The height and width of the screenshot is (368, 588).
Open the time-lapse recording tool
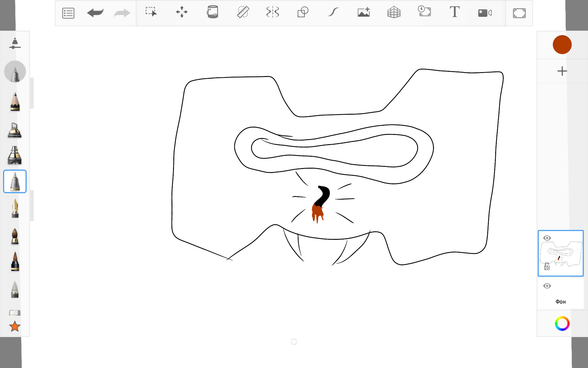[x=424, y=11]
